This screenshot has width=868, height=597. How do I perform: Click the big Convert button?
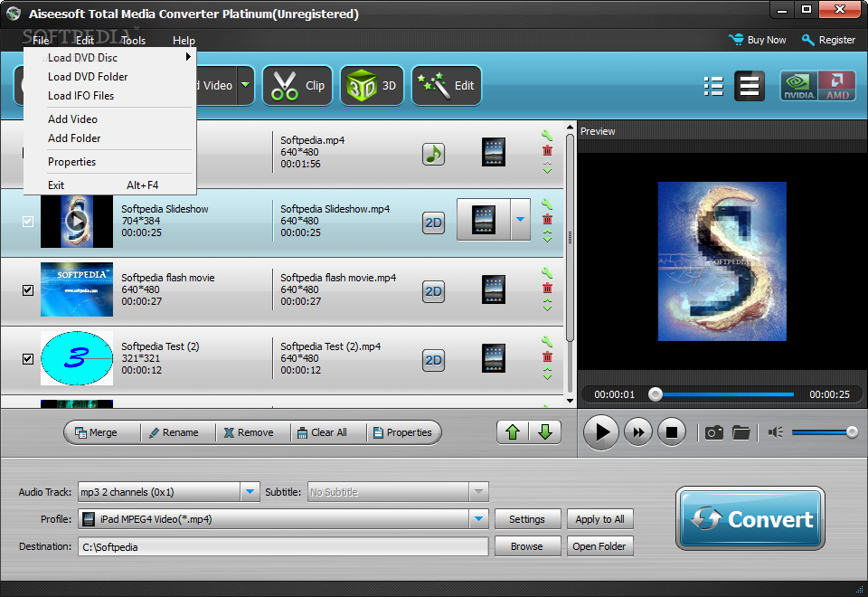coord(750,519)
